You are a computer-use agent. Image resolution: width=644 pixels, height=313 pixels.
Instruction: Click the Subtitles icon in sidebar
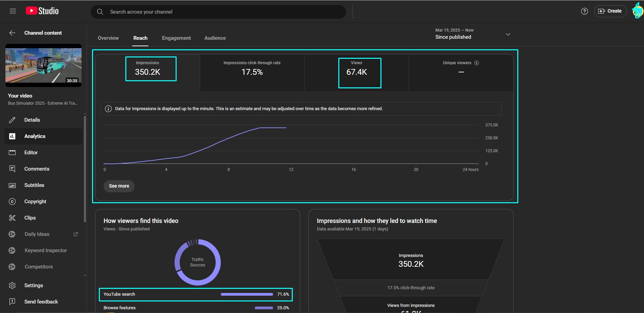(x=12, y=185)
